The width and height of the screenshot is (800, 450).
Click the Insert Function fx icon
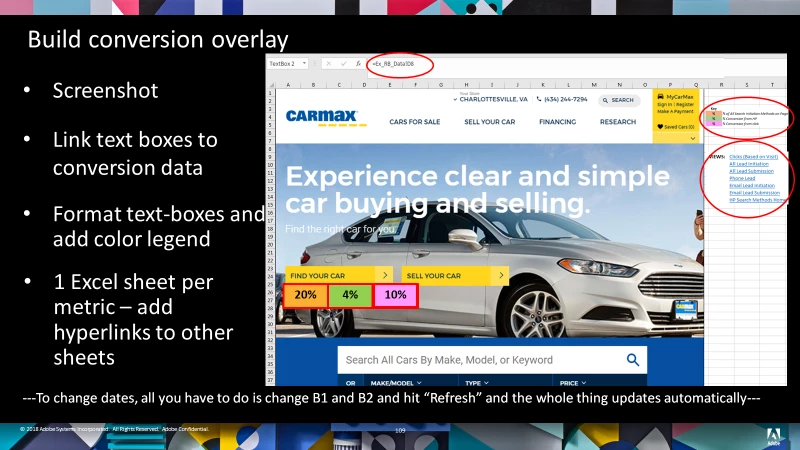tap(358, 64)
